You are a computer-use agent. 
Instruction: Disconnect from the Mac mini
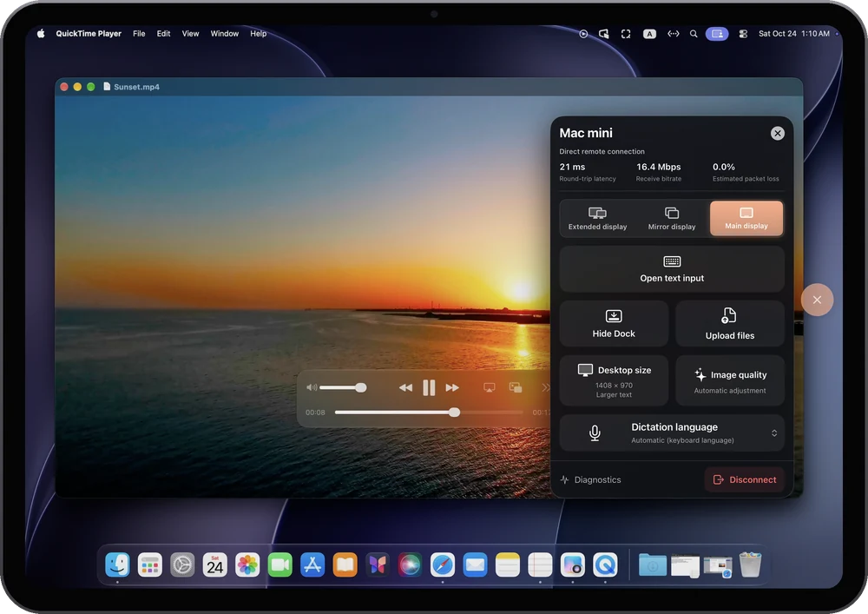point(745,479)
